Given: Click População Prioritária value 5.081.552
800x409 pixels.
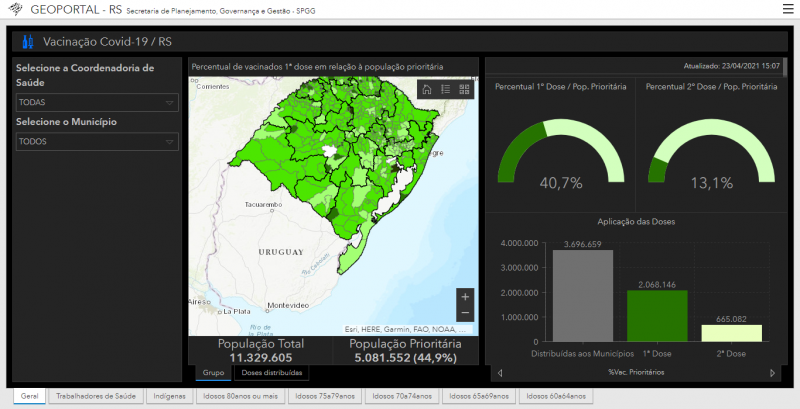Looking at the screenshot, I should pyautogui.click(x=405, y=357).
